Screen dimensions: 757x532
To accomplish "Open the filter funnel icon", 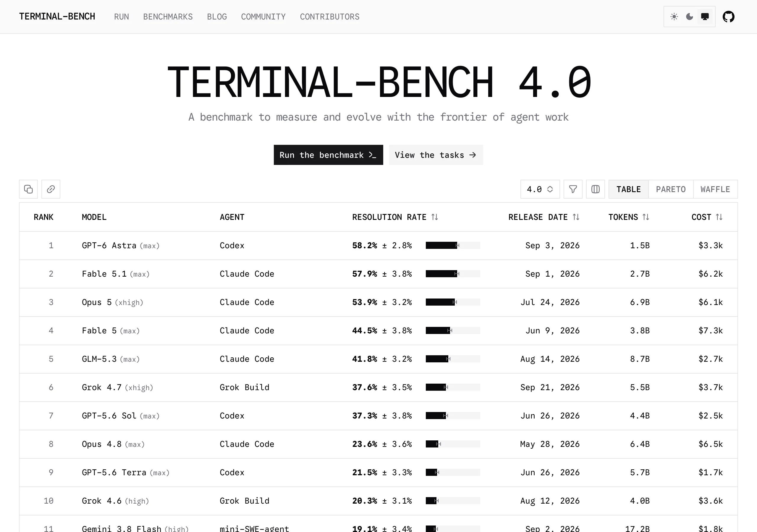I will click(573, 189).
